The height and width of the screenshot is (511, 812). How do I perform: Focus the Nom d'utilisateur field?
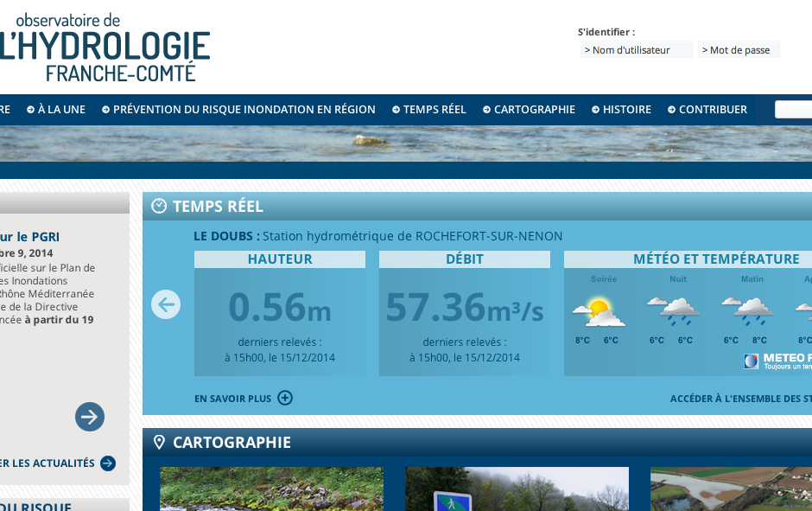pyautogui.click(x=637, y=50)
